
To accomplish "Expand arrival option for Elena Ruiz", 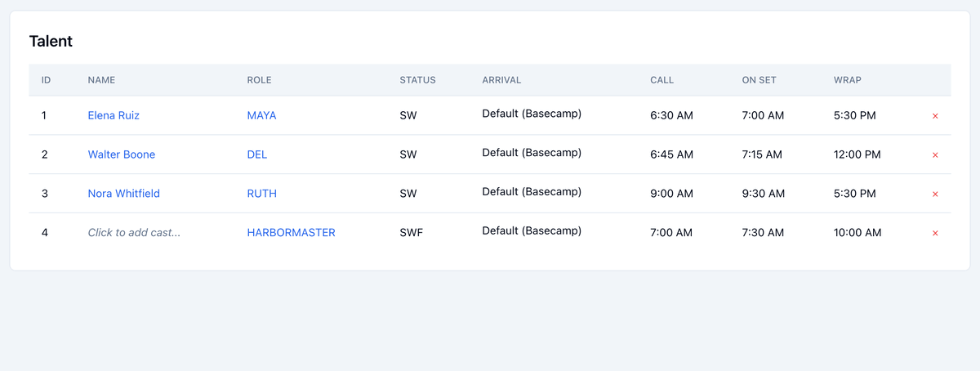I will [x=532, y=114].
